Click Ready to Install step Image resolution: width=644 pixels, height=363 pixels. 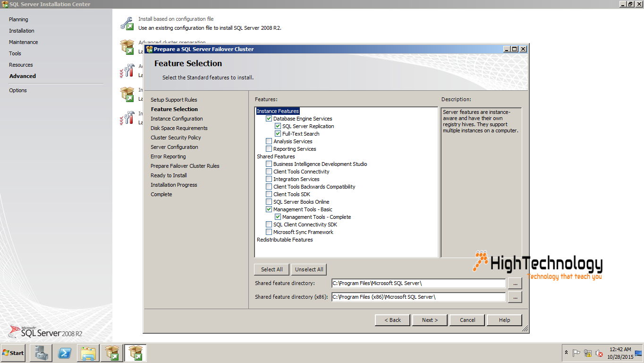169,175
